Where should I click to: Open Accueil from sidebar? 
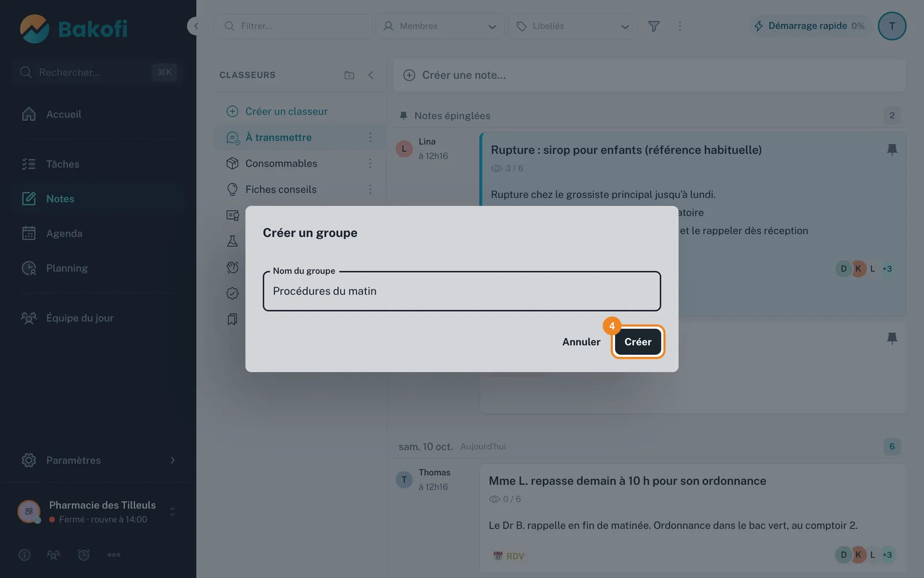click(x=98, y=114)
